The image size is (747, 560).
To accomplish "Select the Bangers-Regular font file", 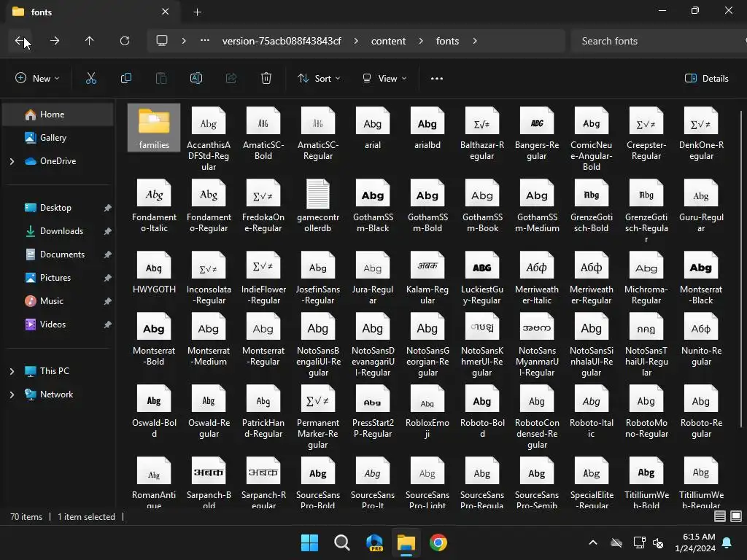I will pyautogui.click(x=537, y=134).
